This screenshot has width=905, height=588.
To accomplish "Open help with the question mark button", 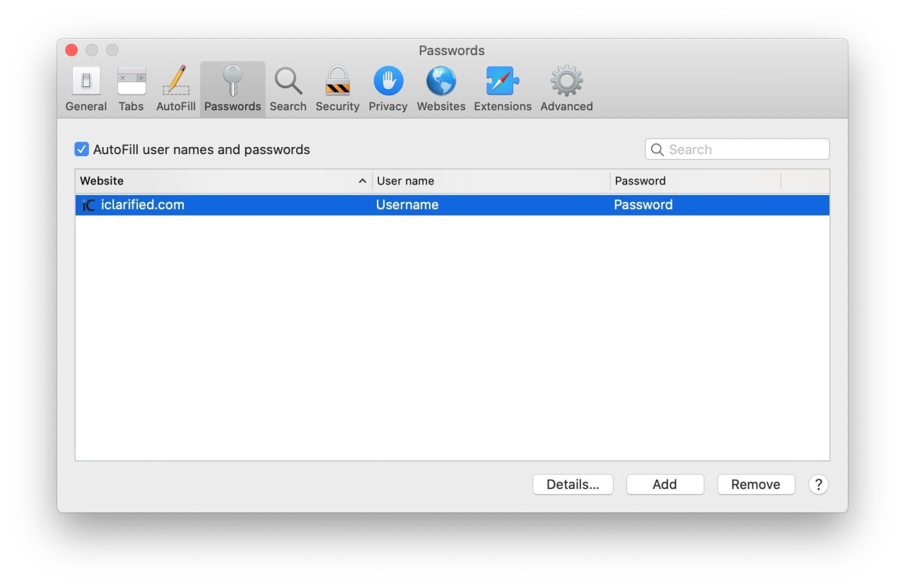I will (818, 484).
